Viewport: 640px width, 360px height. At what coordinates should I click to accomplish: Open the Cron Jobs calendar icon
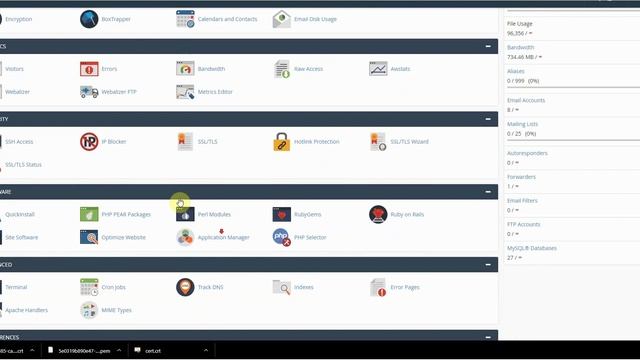[x=89, y=287]
